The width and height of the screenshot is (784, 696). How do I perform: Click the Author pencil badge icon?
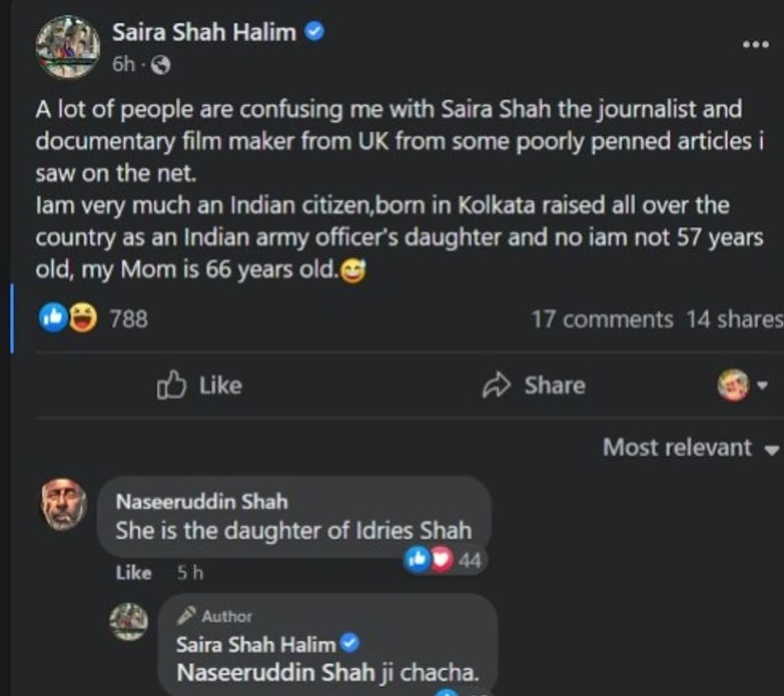tap(186, 615)
